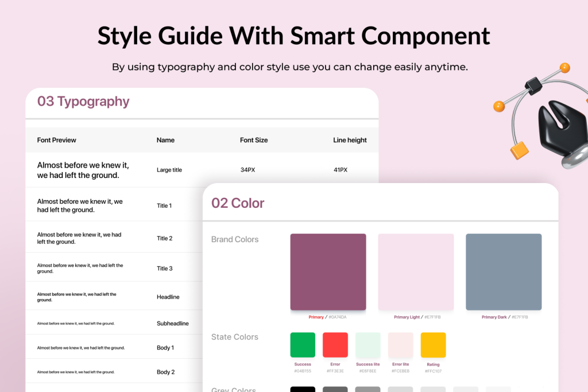Click the 'Primary Dark / #E7F1FB' swatch caption
Image resolution: width=588 pixels, height=392 pixels.
click(x=505, y=317)
